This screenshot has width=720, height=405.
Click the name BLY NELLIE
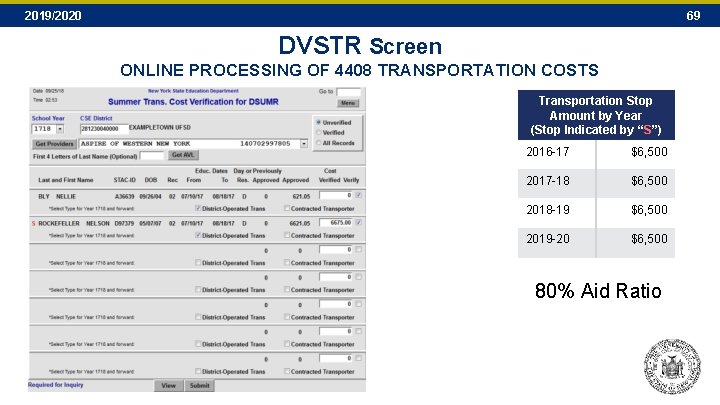tap(57, 197)
